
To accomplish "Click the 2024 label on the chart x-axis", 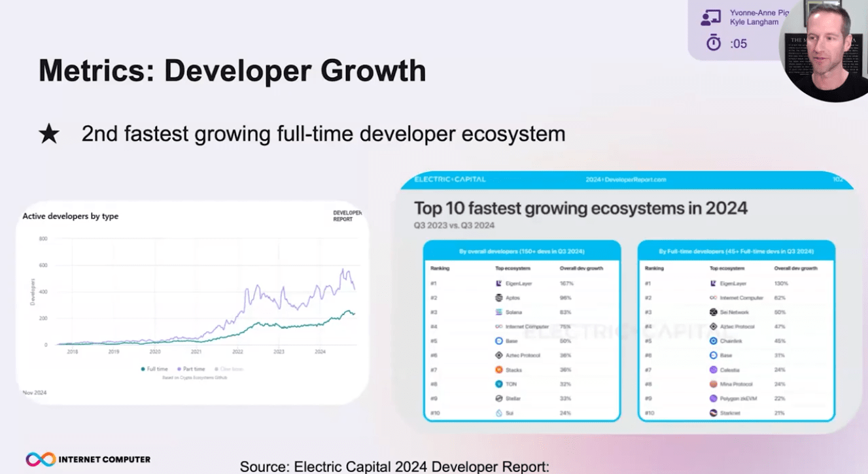I will coord(321,352).
